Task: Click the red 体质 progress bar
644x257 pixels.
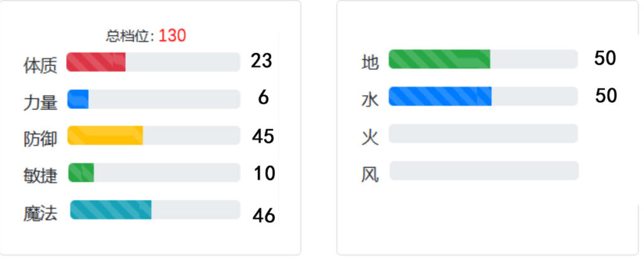Action: [153, 62]
